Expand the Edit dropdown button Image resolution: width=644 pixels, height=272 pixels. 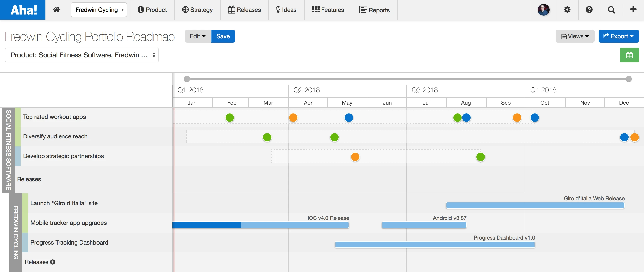[x=198, y=36]
